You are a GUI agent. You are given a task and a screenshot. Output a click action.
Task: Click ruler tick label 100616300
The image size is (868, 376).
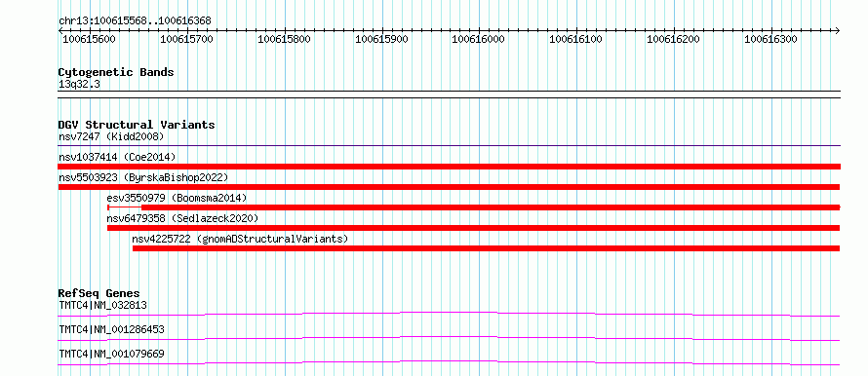click(771, 39)
